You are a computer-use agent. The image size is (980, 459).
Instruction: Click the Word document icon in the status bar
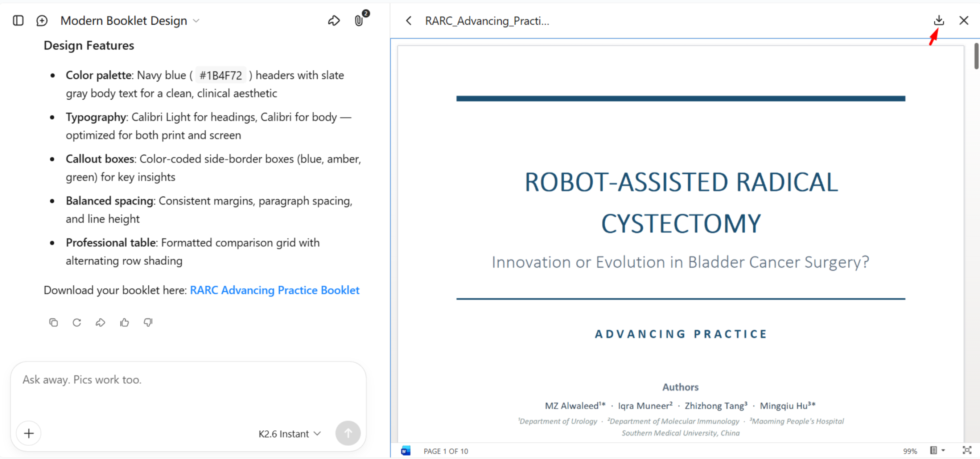[x=406, y=451]
